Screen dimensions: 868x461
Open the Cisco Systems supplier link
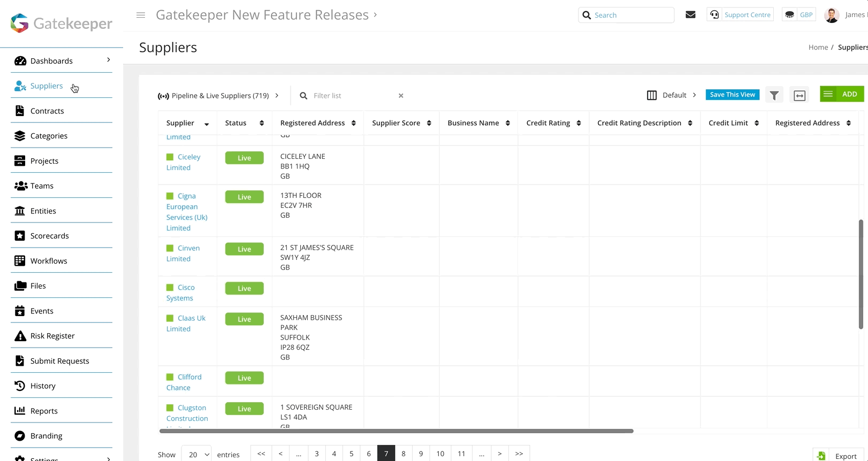[180, 293]
